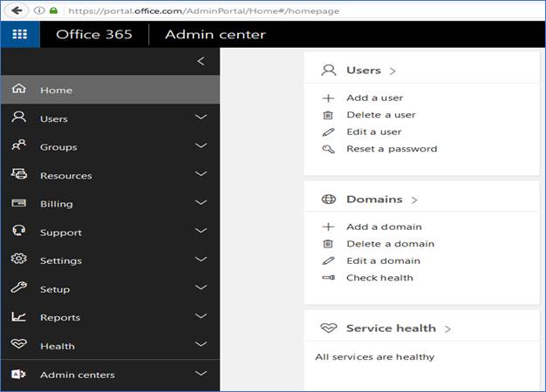546x392 pixels.
Task: Click the Groups people icon in sidebar
Action: [19, 145]
